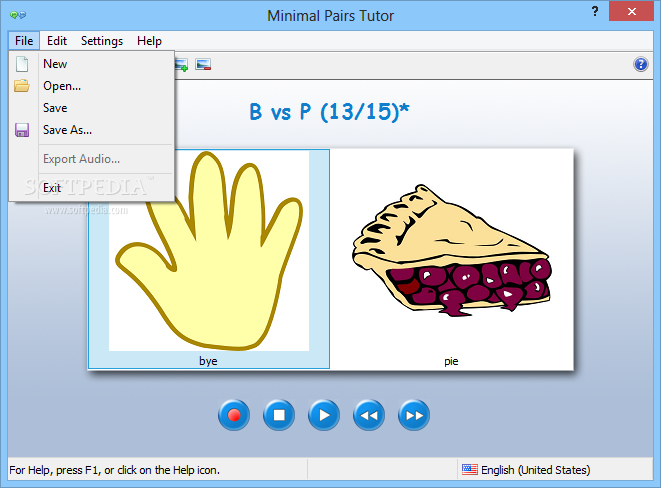
Task: Choose Save from the File menu
Action: tap(91, 108)
